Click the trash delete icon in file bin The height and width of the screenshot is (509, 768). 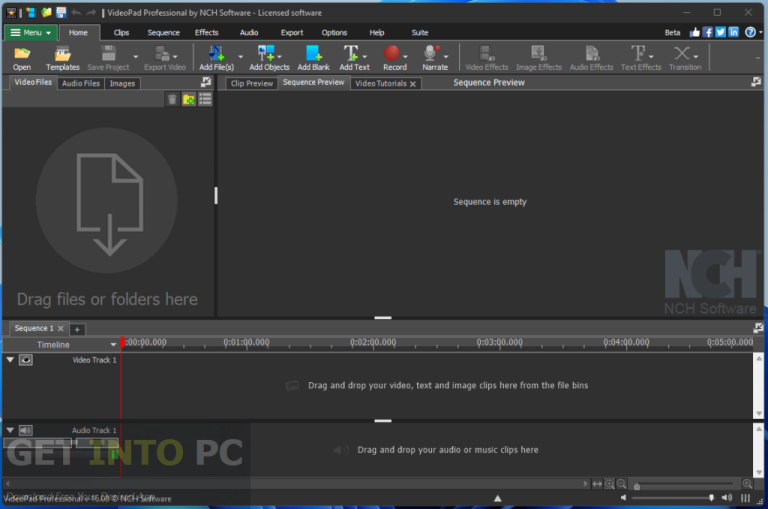pyautogui.click(x=172, y=99)
